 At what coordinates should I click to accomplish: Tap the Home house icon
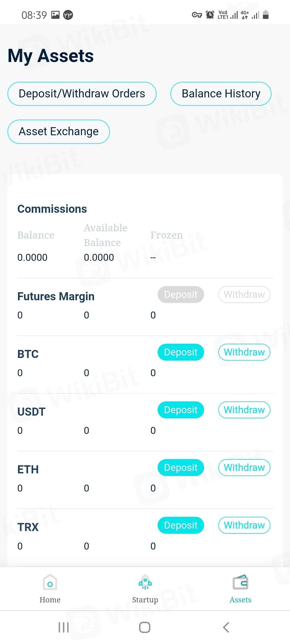pyautogui.click(x=50, y=582)
